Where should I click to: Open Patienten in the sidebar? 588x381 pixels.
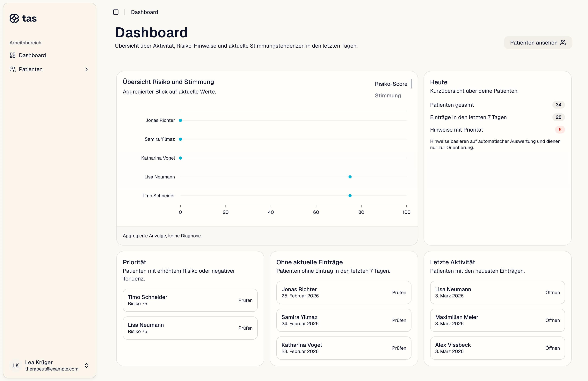tap(50, 69)
